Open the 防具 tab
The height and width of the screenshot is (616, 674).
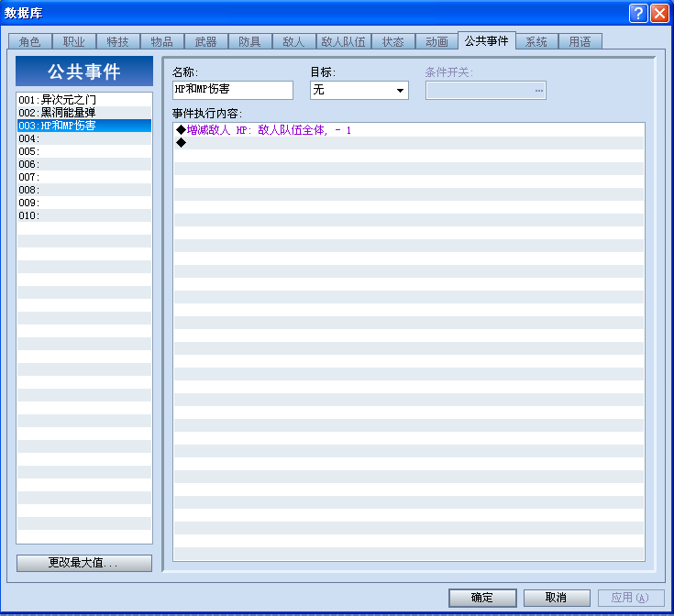tap(250, 41)
